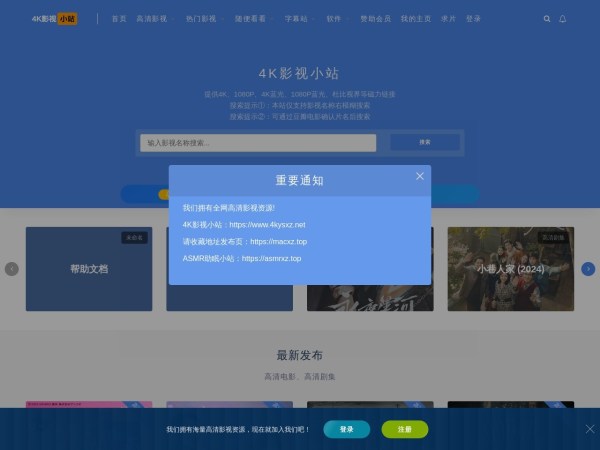The height and width of the screenshot is (450, 600).
Task: Expand the 高清影视 dropdown menu
Action: [x=154, y=19]
